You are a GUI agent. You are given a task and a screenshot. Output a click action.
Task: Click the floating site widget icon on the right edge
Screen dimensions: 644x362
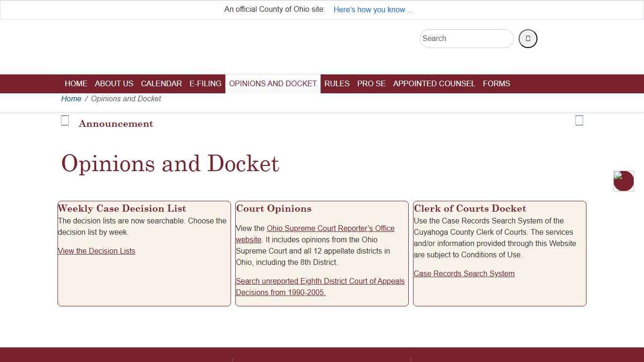(623, 181)
